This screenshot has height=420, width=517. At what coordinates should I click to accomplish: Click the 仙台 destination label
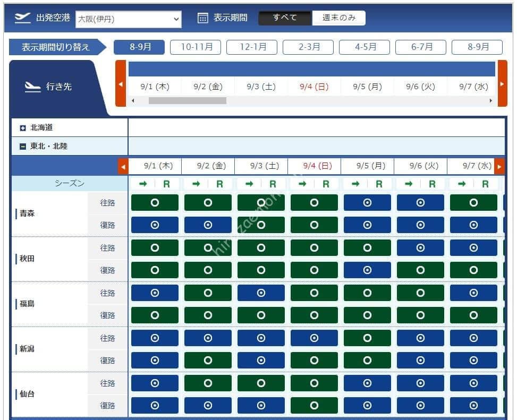27,394
